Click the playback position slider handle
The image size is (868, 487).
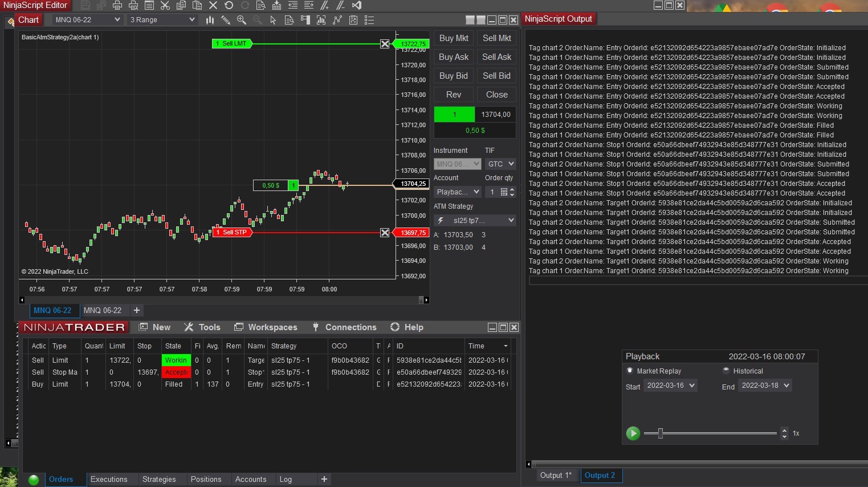click(x=661, y=433)
